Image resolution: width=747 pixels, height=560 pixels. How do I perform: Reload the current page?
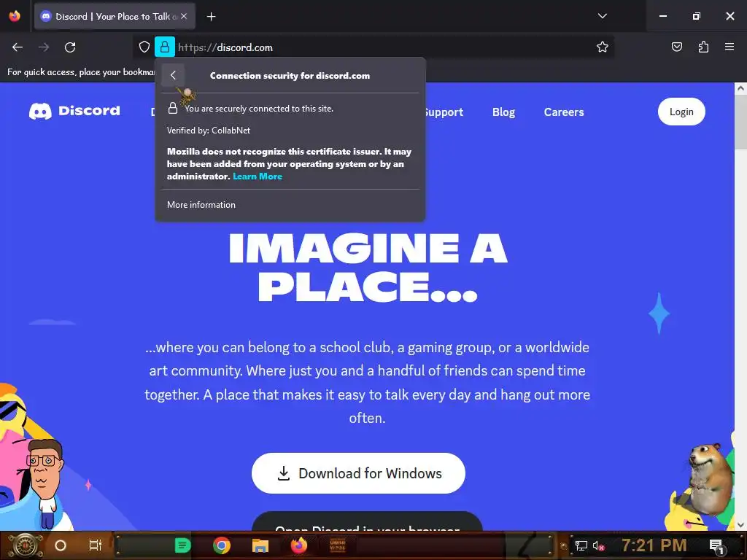[x=70, y=47]
